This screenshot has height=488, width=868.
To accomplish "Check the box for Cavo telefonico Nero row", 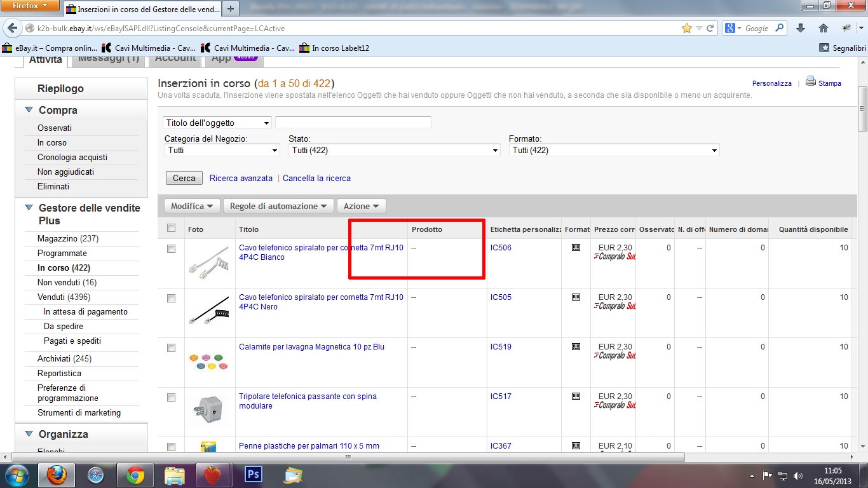I will [x=171, y=299].
